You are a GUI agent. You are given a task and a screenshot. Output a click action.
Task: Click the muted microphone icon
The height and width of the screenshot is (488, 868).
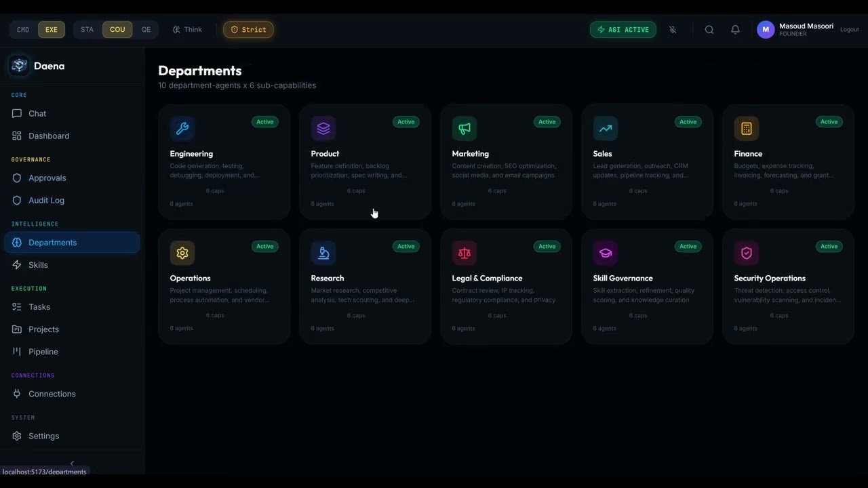click(x=673, y=30)
